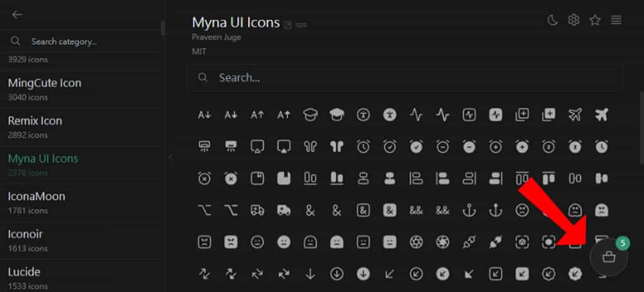Open the MingCute Icon collection
The image size is (644, 292).
(x=80, y=89)
